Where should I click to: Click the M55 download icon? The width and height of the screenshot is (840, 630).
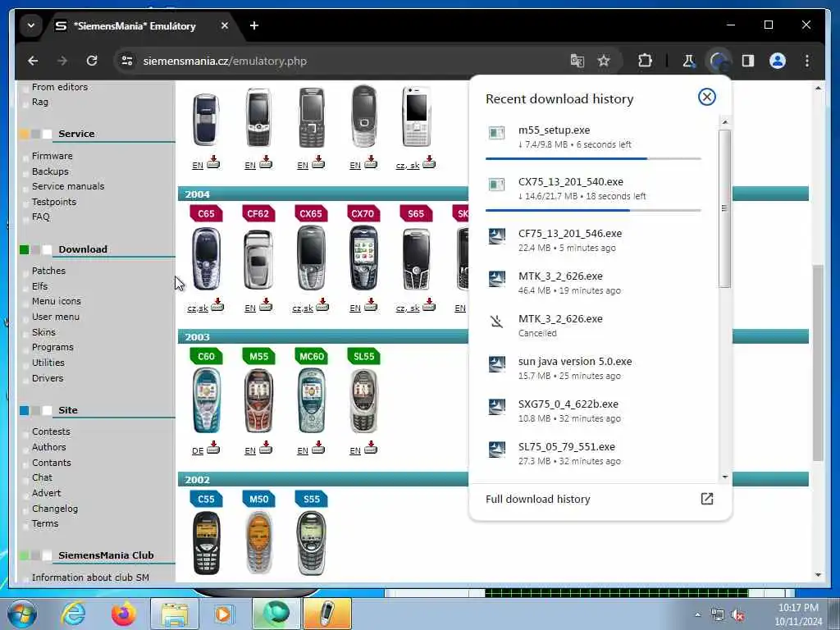pyautogui.click(x=266, y=447)
